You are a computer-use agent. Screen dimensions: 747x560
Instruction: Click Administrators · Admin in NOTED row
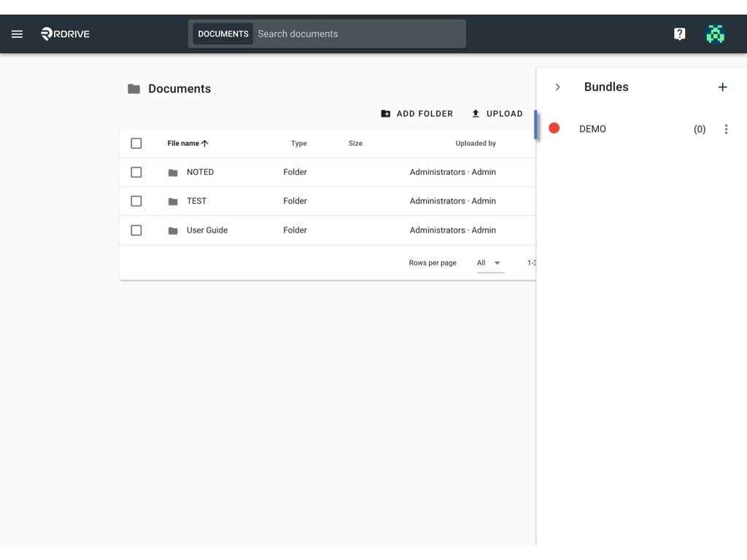point(452,172)
